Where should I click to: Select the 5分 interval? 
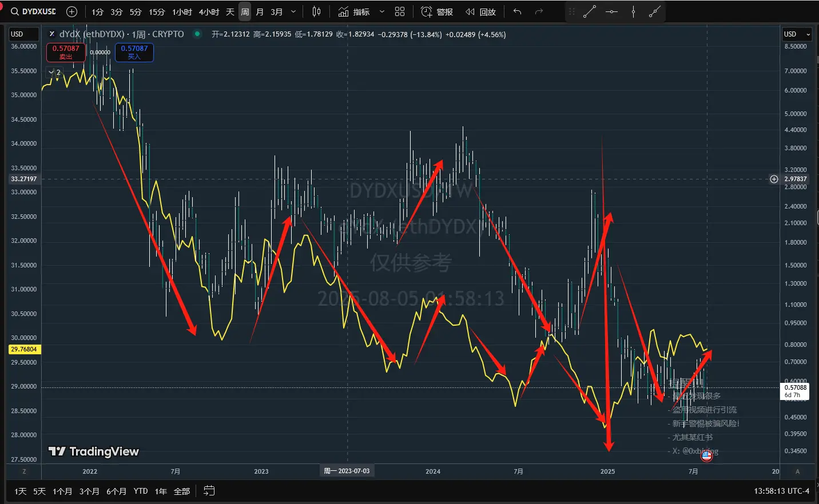[136, 11]
